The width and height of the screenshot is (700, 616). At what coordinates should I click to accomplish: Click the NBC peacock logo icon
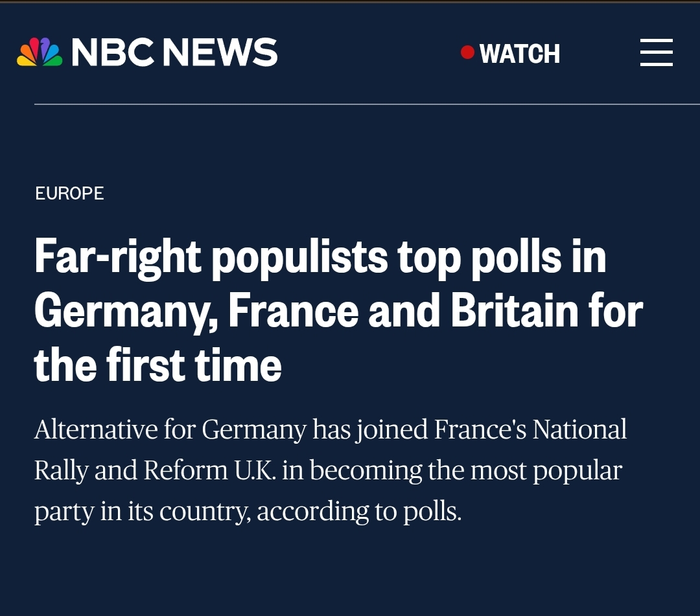pos(40,52)
